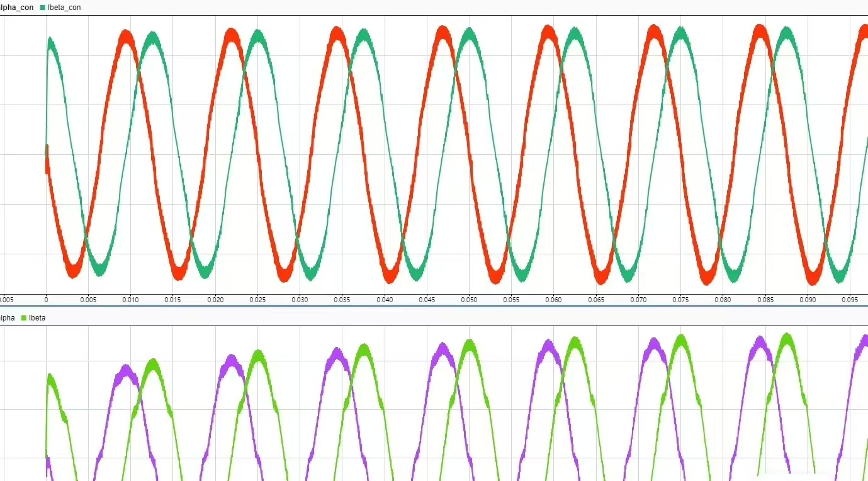Image resolution: width=868 pixels, height=481 pixels.
Task: Select the 0.075 time axis tick label
Action: pos(680,300)
